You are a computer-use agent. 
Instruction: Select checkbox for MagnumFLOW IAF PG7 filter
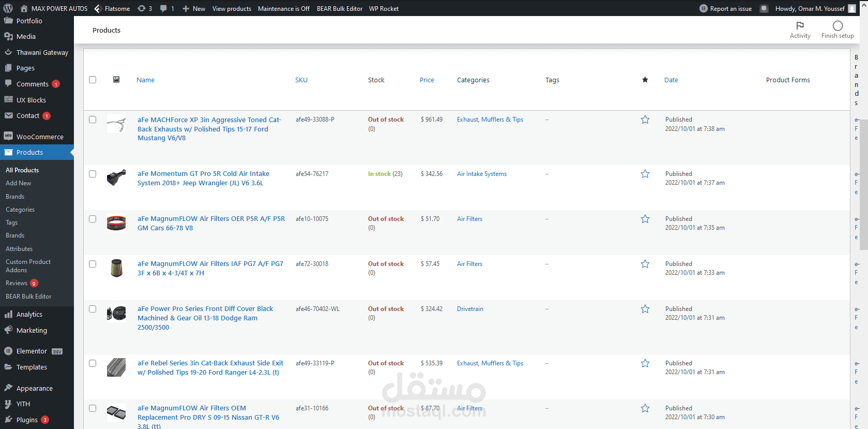(x=93, y=264)
